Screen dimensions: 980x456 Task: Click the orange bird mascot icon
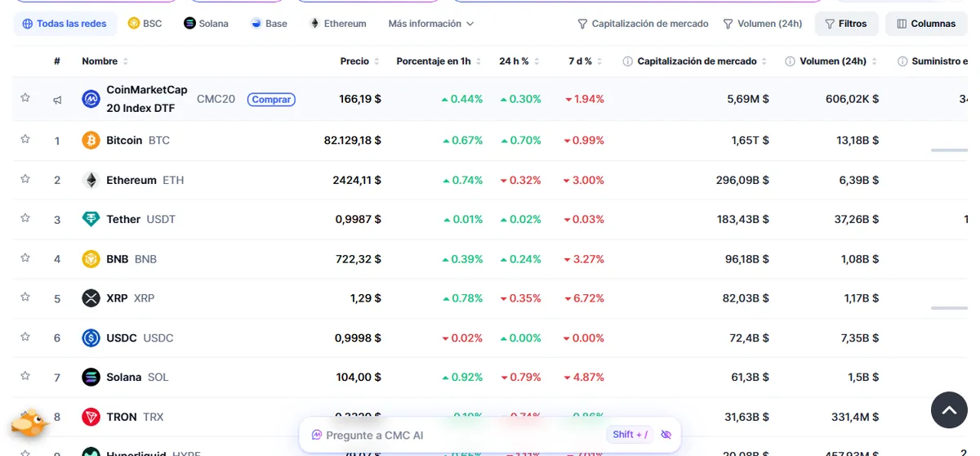coord(31,423)
